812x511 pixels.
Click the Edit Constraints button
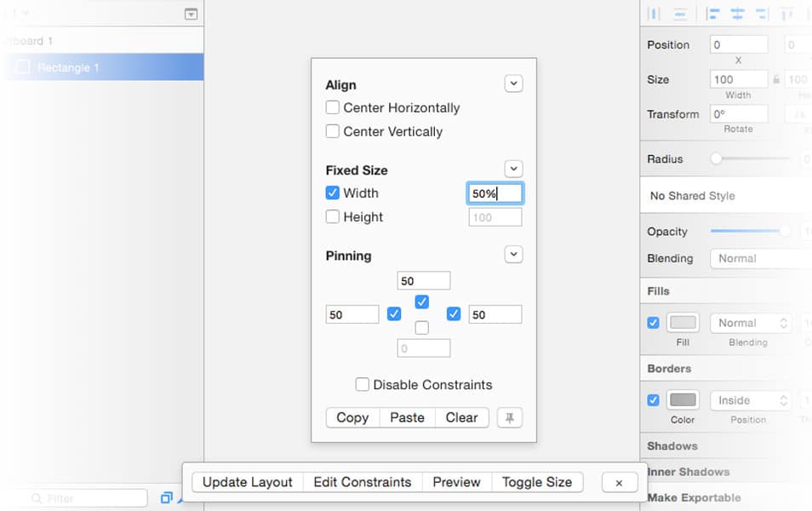[363, 482]
